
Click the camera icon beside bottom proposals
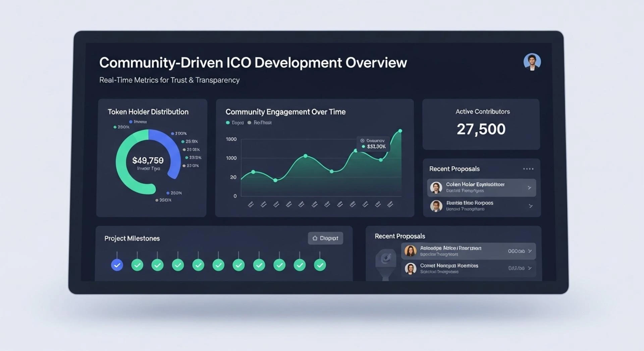[386, 258]
